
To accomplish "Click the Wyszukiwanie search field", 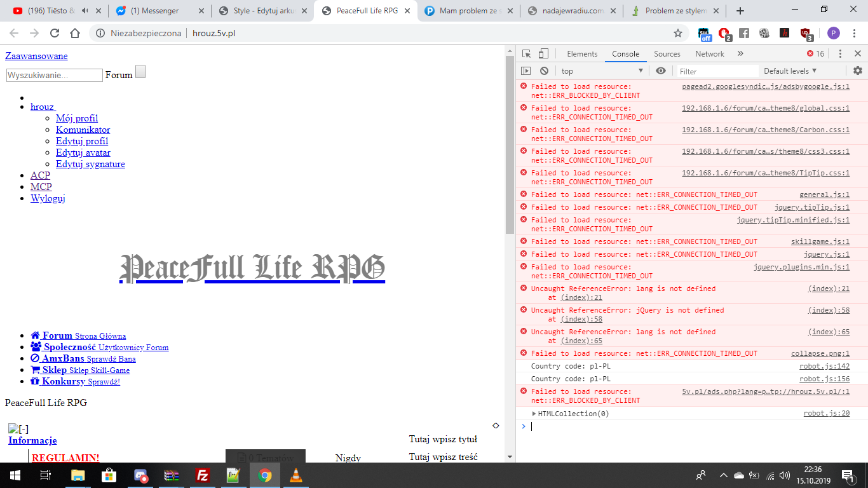I will (54, 75).
